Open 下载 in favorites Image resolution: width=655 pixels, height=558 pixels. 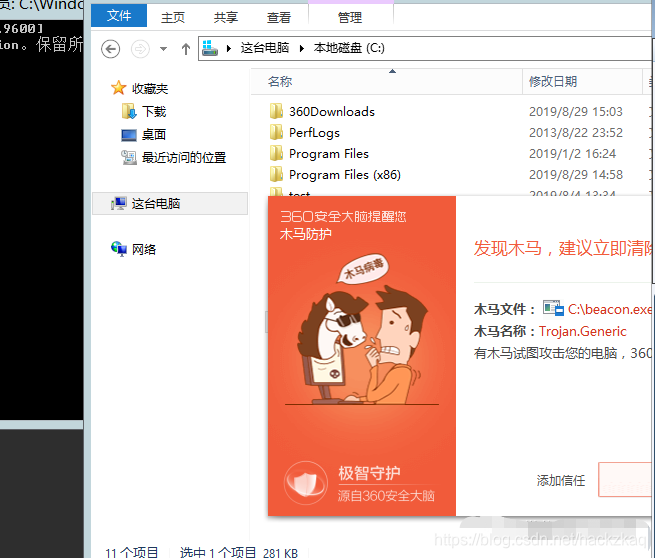click(x=154, y=112)
